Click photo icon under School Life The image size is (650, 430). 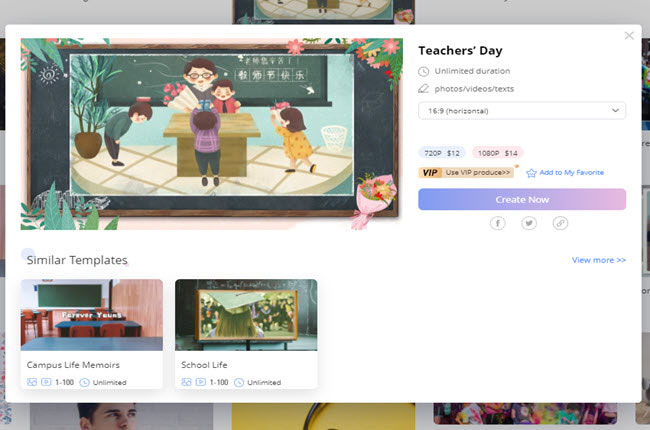pos(187,382)
